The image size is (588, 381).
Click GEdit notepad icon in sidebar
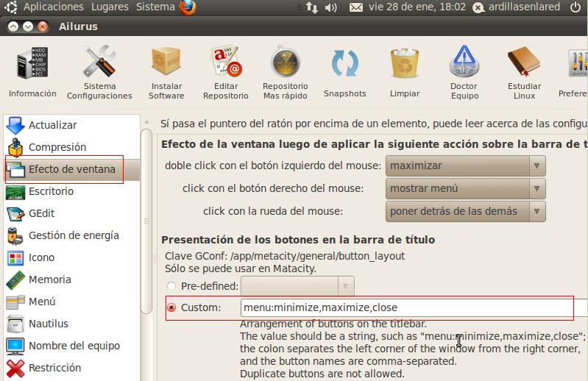tap(15, 213)
